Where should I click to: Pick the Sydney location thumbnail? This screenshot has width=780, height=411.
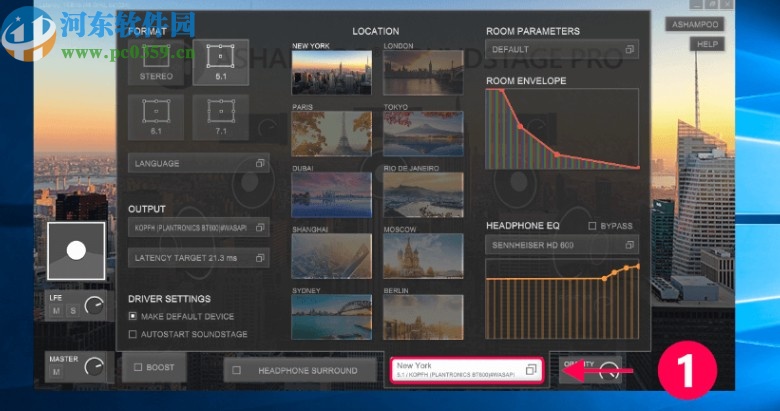(332, 317)
